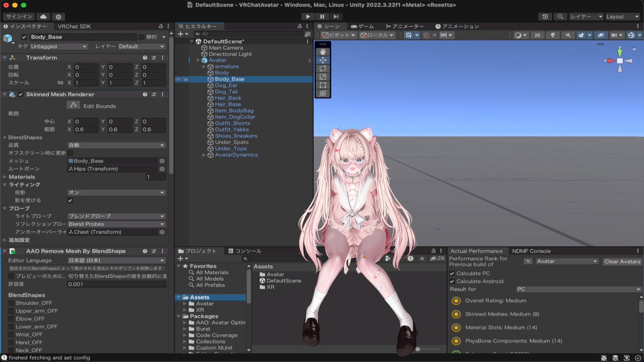Open Skinned Mesh Renderer kebab menu

click(162, 94)
